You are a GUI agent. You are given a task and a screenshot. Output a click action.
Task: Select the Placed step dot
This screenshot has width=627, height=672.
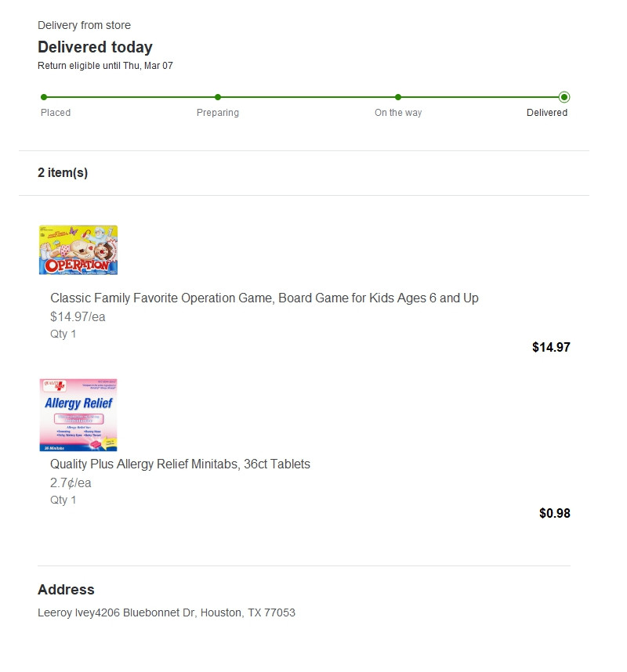click(44, 97)
